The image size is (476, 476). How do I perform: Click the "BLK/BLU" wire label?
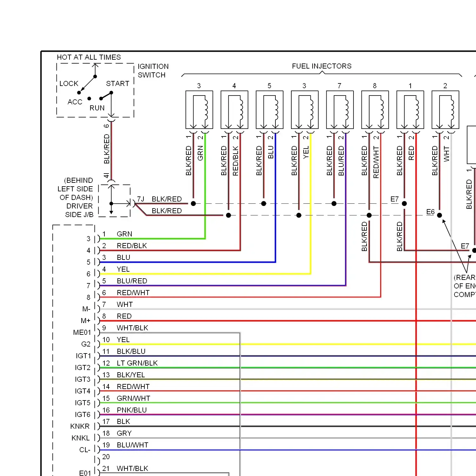tap(131, 351)
